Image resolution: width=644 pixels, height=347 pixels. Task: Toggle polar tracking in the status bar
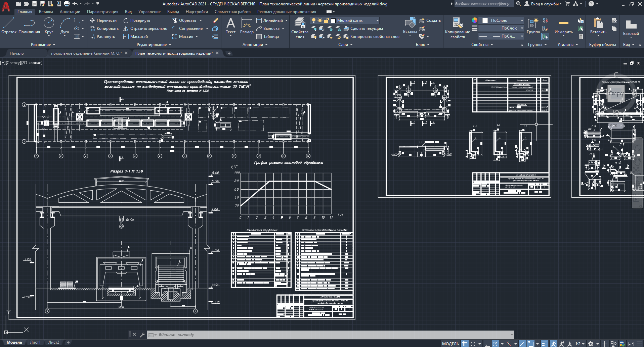click(x=495, y=344)
